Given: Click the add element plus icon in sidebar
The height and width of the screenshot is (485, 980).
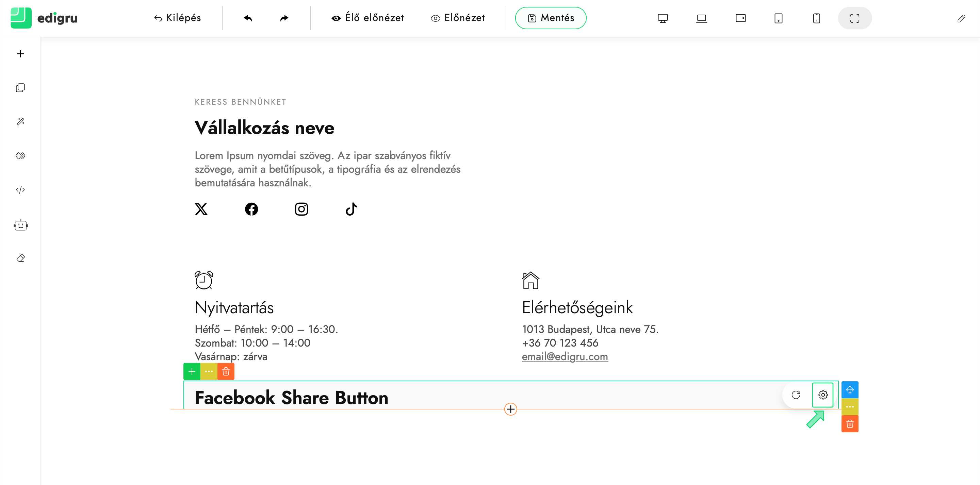Looking at the screenshot, I should 20,54.
